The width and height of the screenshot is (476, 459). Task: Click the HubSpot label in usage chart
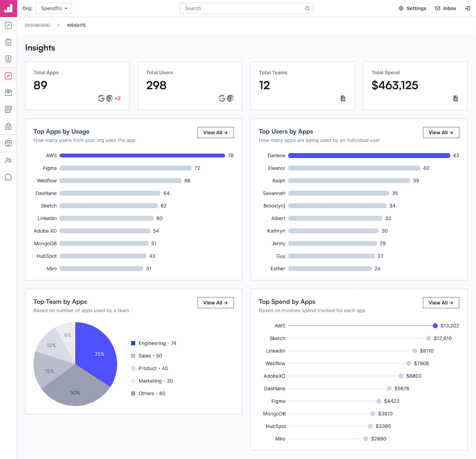point(47,256)
